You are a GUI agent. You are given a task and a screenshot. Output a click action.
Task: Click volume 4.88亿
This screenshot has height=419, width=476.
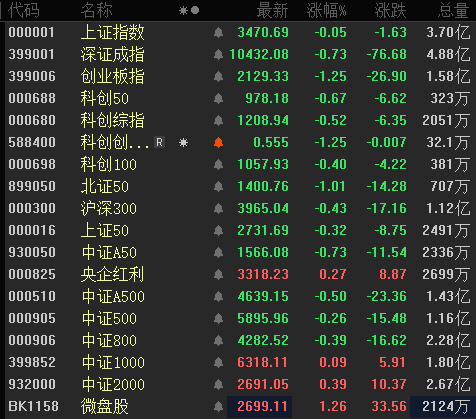[448, 55]
